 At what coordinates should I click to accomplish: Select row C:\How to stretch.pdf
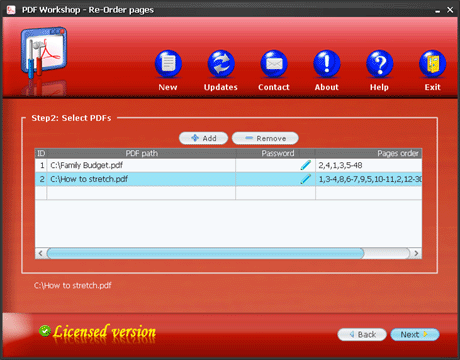(x=228, y=179)
